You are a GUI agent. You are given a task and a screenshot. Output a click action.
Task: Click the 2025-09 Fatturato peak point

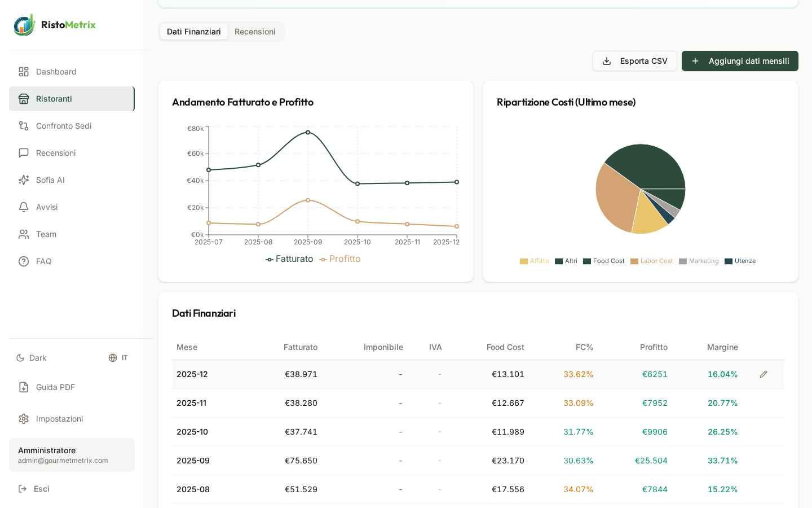[308, 132]
